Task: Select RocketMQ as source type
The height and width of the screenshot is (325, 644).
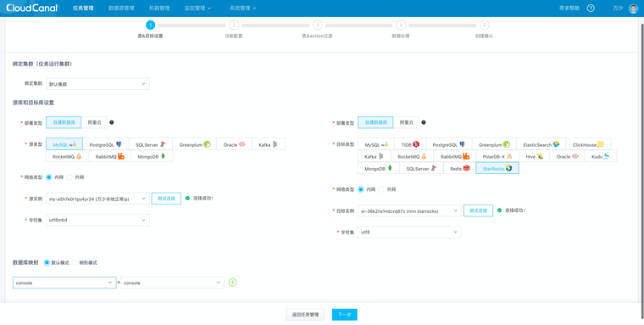Action: (67, 156)
